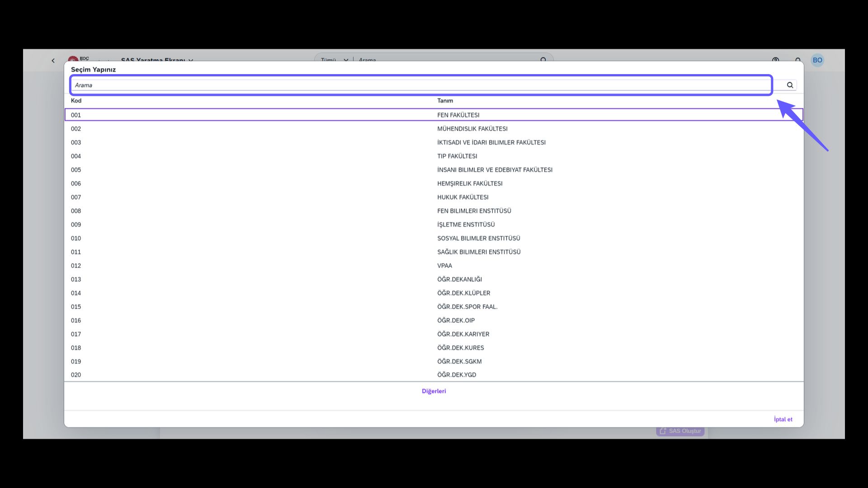Open the help icon in header

776,60
